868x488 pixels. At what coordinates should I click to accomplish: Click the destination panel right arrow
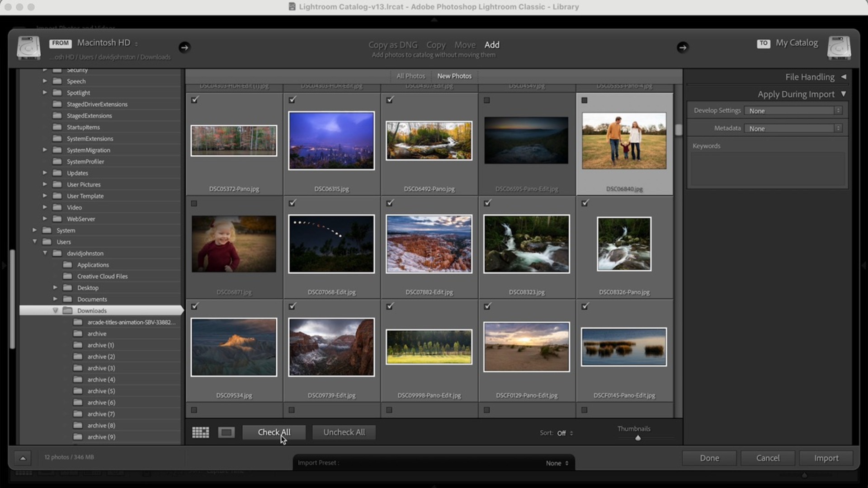683,47
